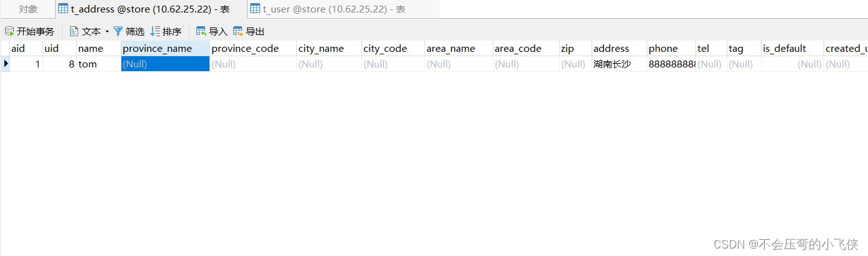Click the uid column header
Image resolution: width=868 pixels, height=256 pixels.
tap(59, 48)
